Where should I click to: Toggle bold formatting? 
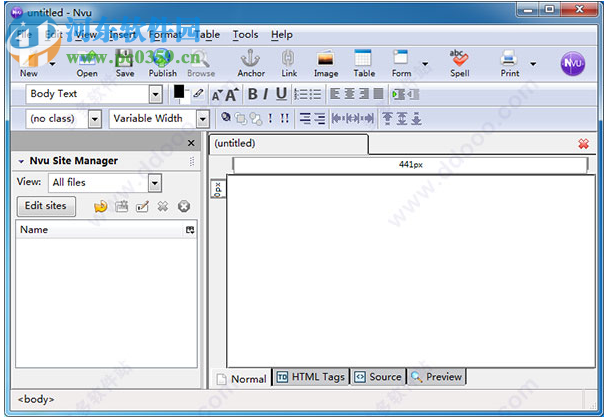pos(252,94)
